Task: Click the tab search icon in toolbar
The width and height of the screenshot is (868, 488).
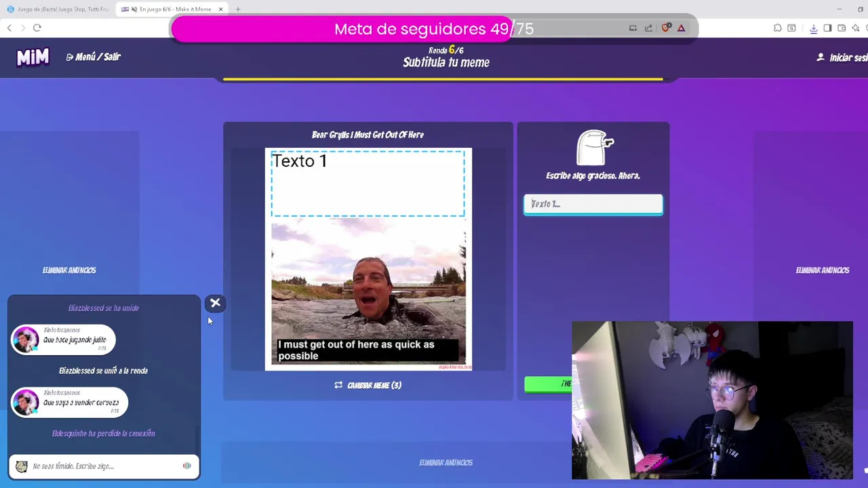Action: (x=791, y=28)
